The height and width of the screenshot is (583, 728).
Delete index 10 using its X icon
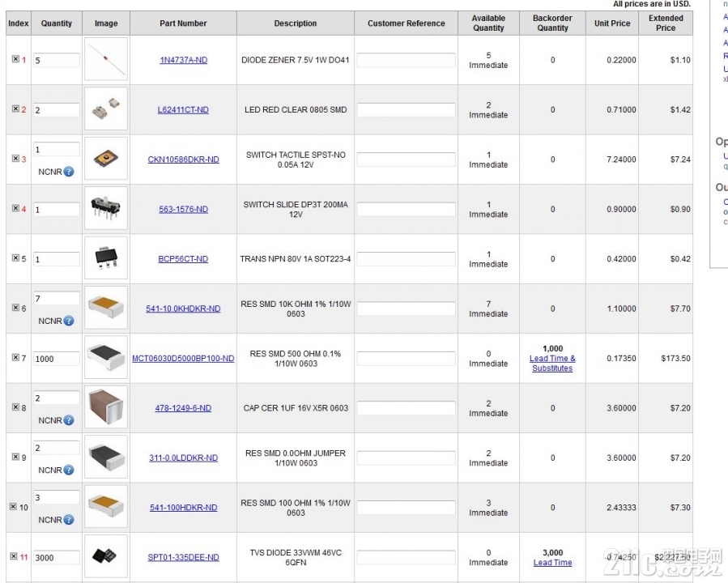coord(13,506)
